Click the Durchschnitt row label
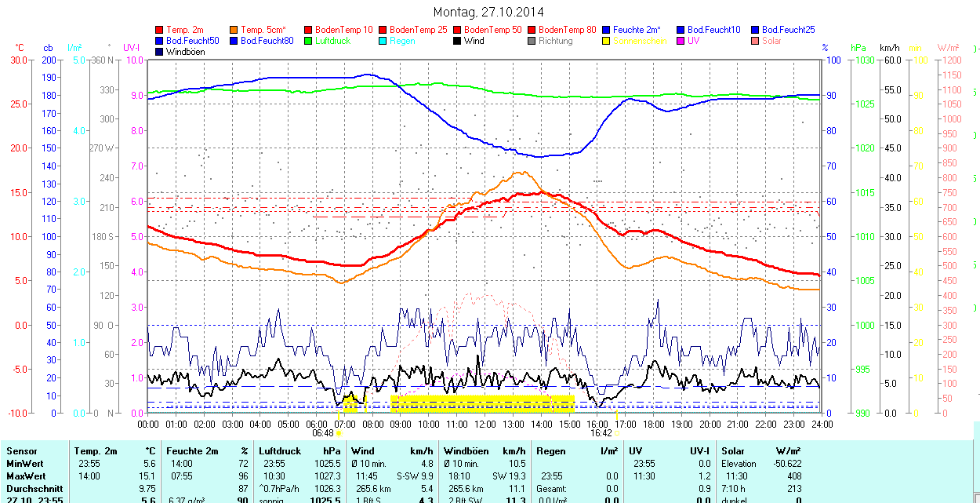The height and width of the screenshot is (503, 980). [x=34, y=489]
